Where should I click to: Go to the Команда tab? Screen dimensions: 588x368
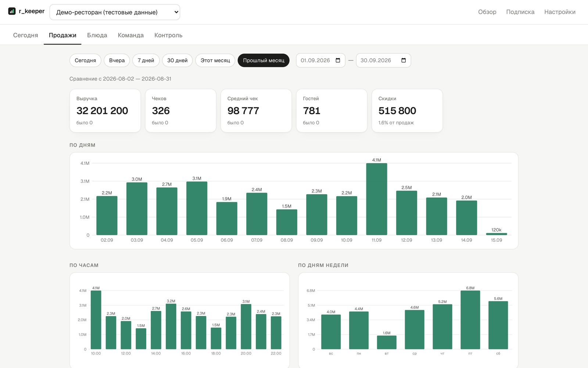point(131,35)
